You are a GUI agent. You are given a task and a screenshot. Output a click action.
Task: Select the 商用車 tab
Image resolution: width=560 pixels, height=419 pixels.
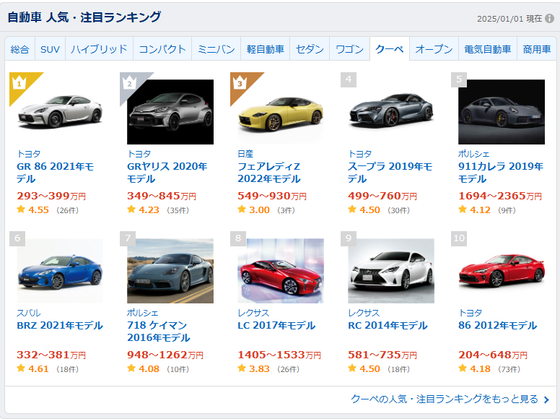click(537, 49)
